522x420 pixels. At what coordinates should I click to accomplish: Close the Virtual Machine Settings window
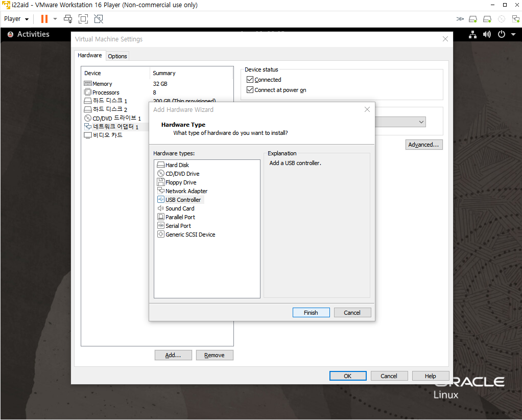[x=445, y=39]
